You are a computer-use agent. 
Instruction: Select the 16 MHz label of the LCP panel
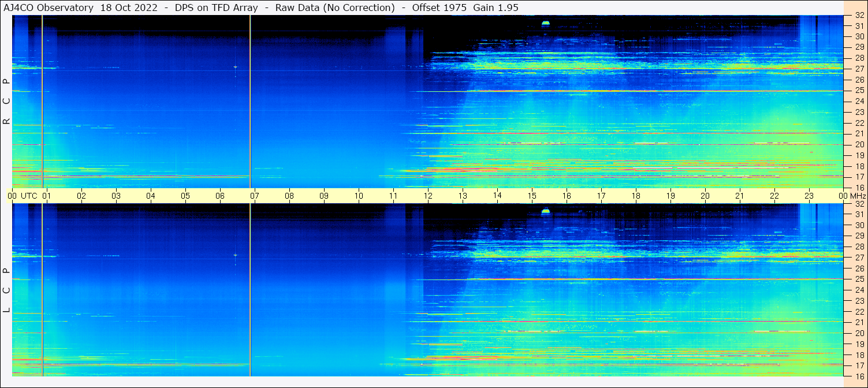pos(859,376)
